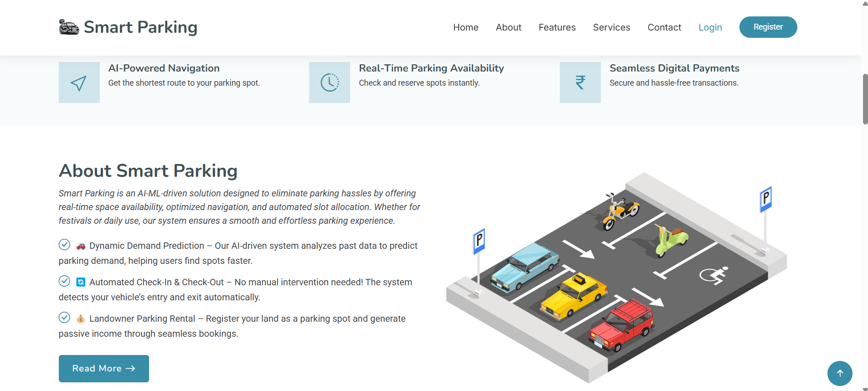Navigate to the Contact page
868x391 pixels.
(x=664, y=27)
